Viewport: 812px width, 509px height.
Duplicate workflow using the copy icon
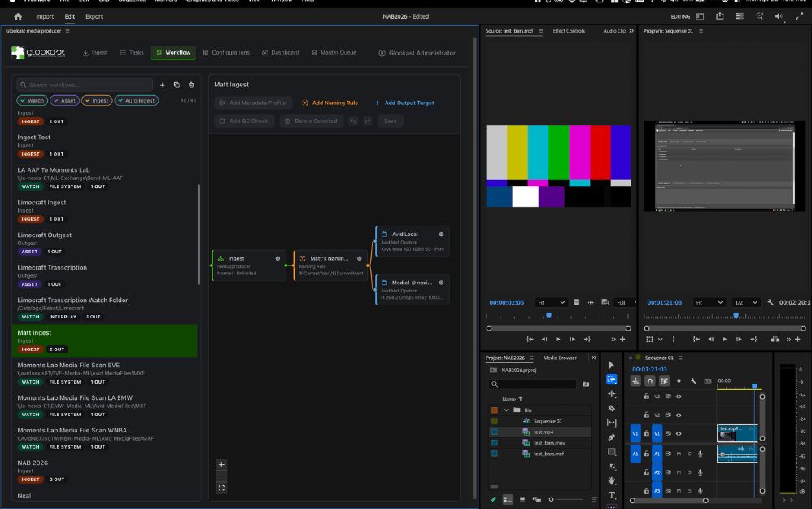[177, 85]
